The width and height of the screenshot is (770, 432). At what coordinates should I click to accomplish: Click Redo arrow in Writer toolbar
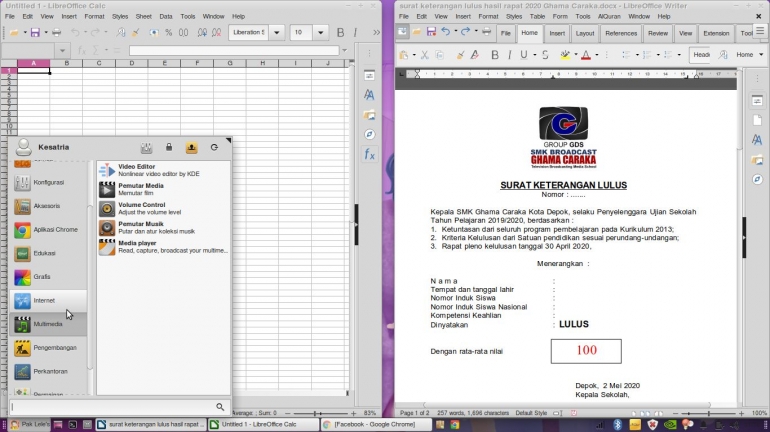pyautogui.click(x=465, y=32)
